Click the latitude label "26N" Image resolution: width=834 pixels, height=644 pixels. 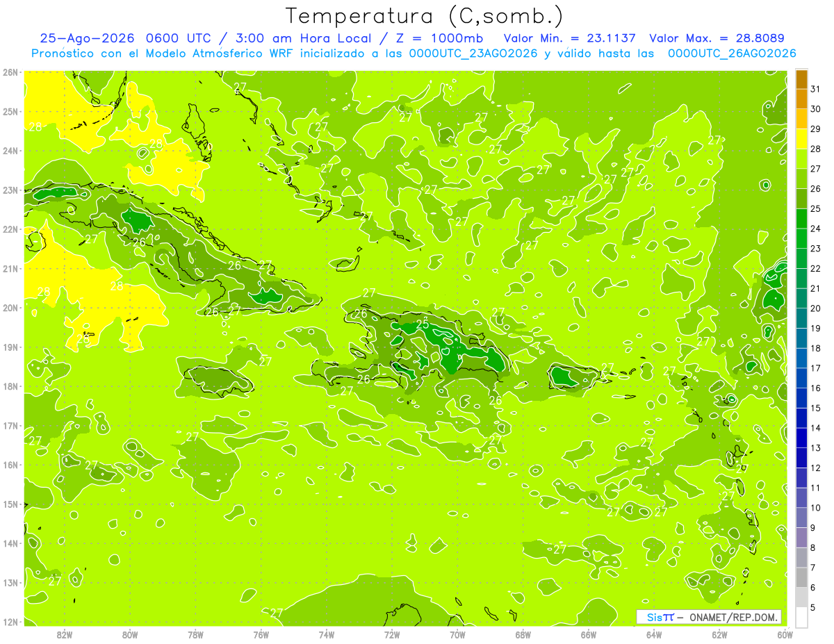[10, 72]
